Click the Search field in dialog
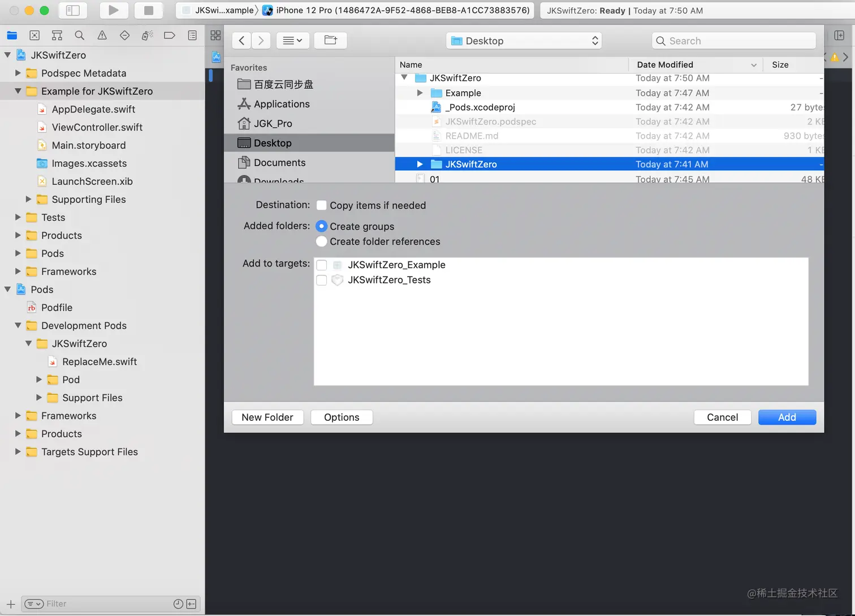Viewport: 855px width, 616px height. 734,41
